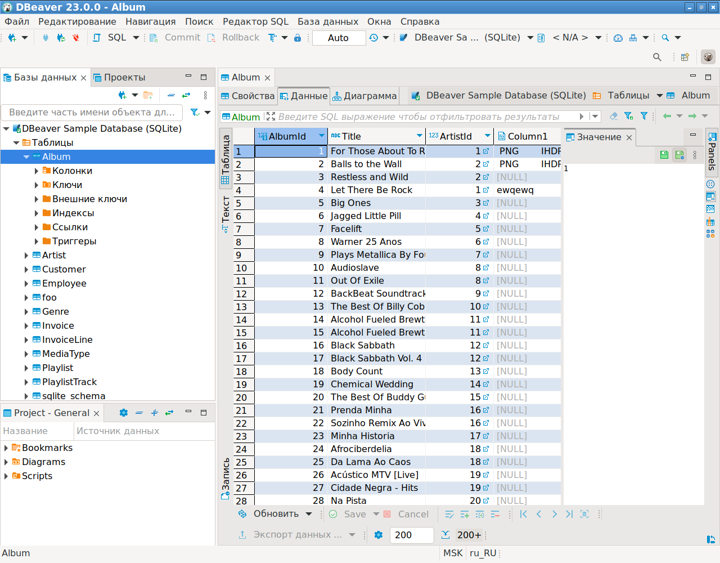Click the add row icon in bottom toolbar
720x563 pixels.
[465, 514]
